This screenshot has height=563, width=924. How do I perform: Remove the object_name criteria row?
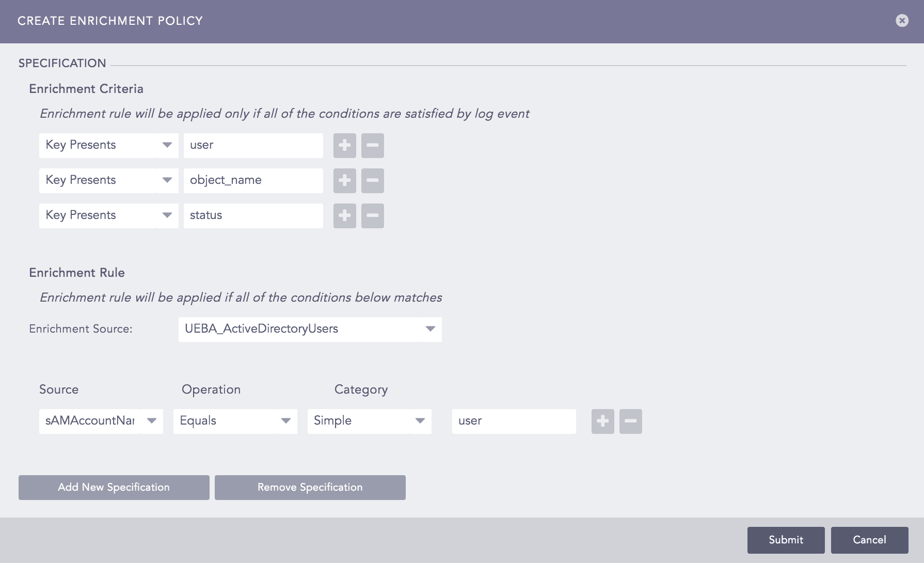pos(372,181)
